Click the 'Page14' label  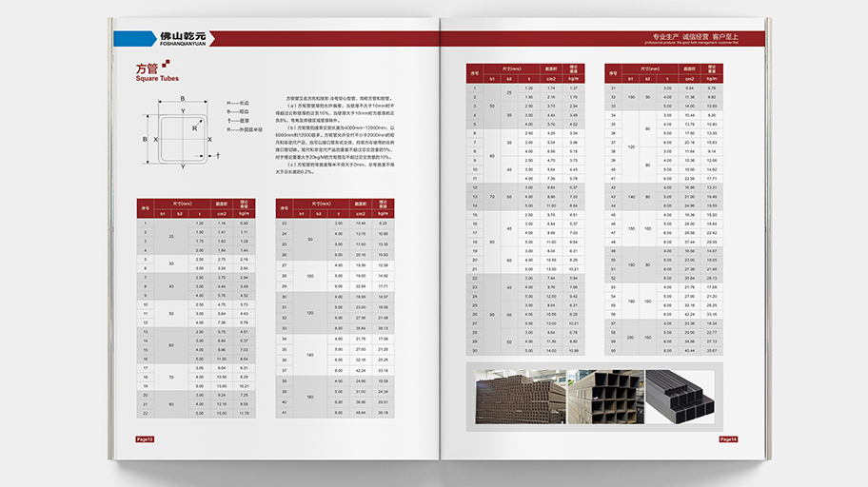[x=728, y=439]
